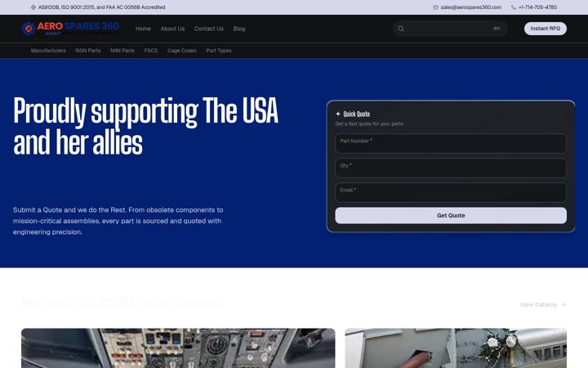
Task: Open the Home menu item
Action: (143, 29)
